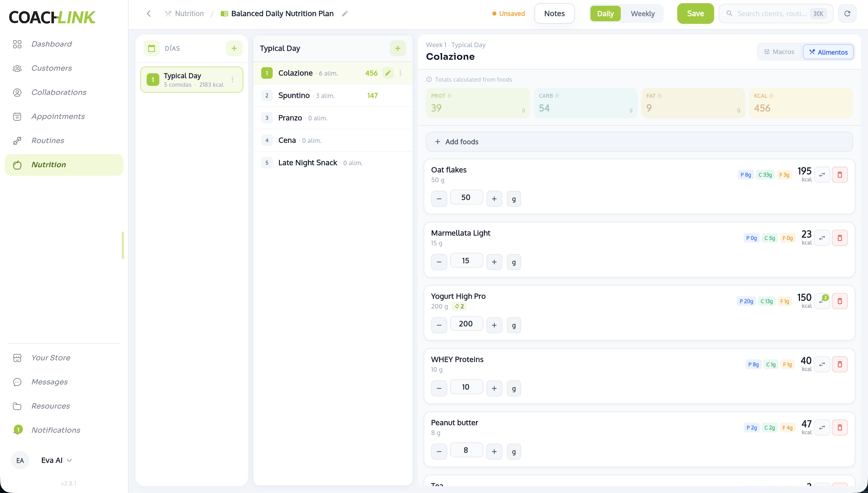The image size is (868, 493).
Task: Open unit selector for WHEY Proteins
Action: coord(514,388)
